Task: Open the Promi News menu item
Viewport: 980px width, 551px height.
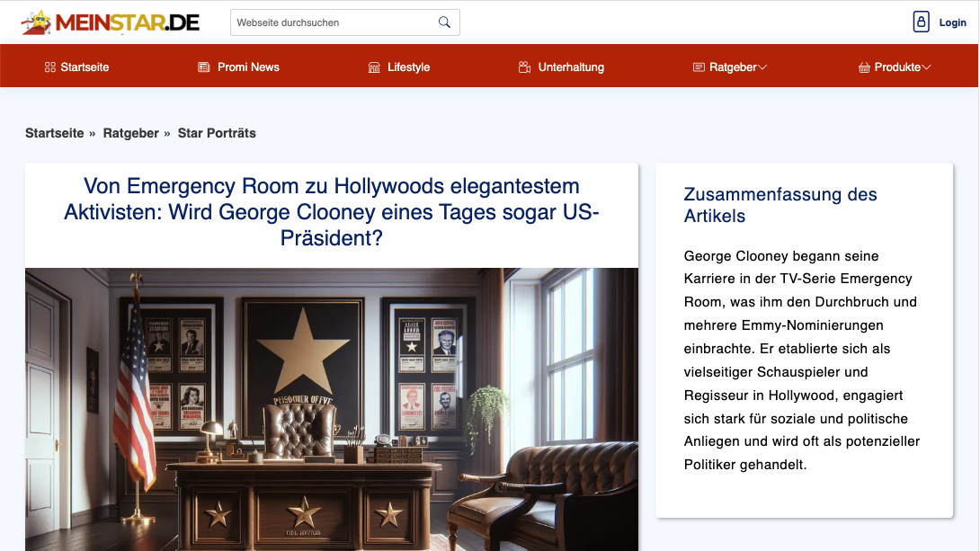Action: click(248, 67)
